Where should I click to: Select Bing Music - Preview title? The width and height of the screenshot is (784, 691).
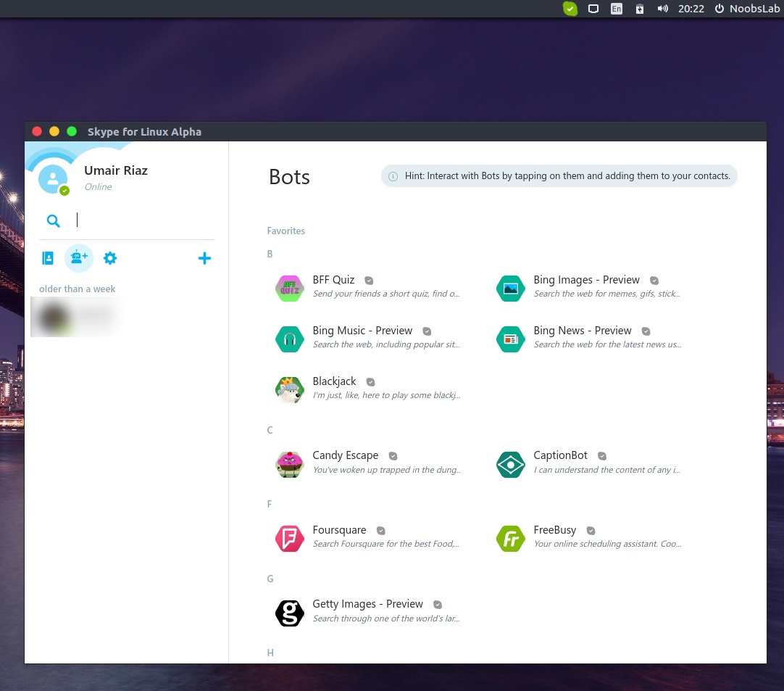pos(362,331)
